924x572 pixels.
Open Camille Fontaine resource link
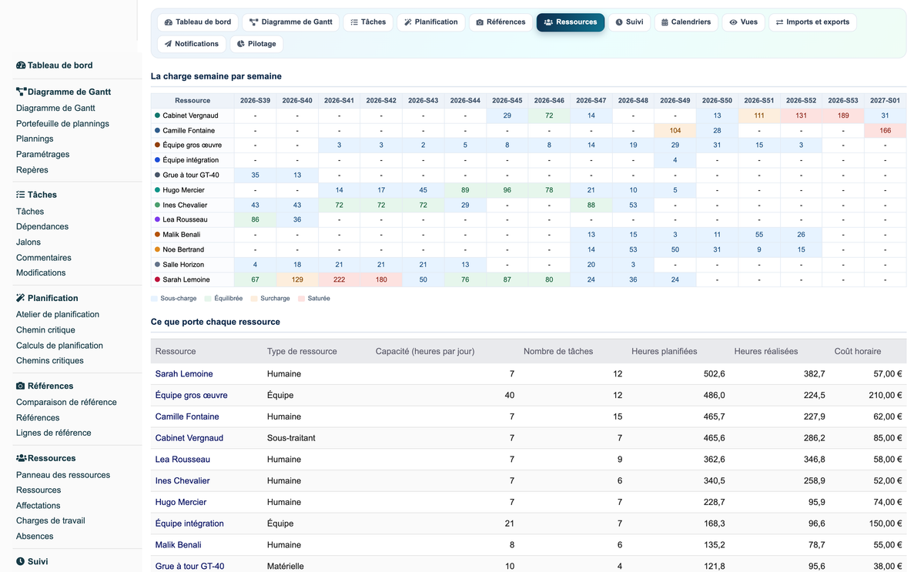pyautogui.click(x=187, y=416)
